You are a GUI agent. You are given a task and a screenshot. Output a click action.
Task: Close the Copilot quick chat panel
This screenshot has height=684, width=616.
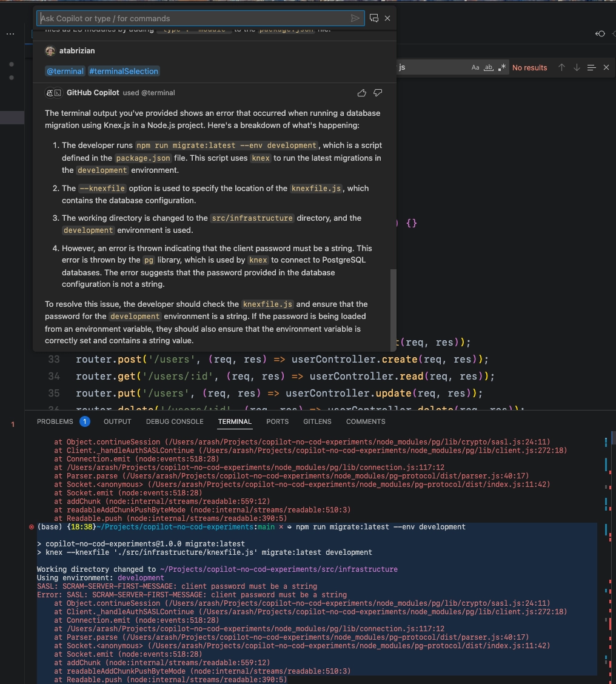point(387,18)
